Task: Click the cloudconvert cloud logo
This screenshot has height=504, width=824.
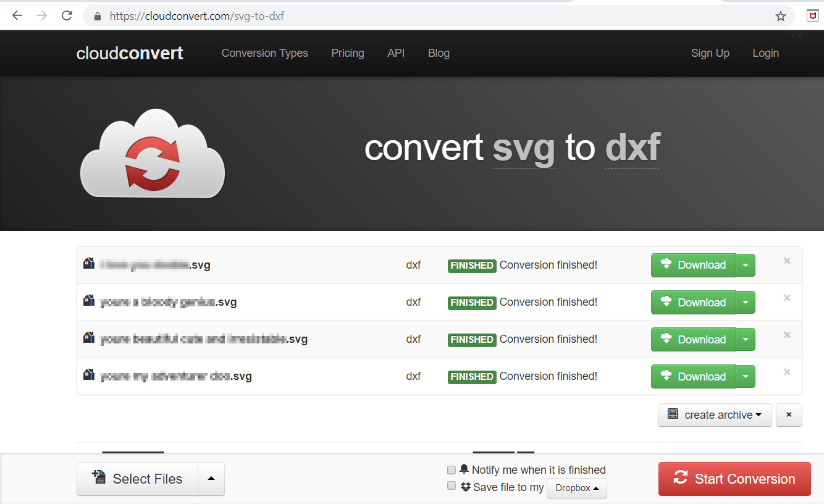Action: point(152,153)
